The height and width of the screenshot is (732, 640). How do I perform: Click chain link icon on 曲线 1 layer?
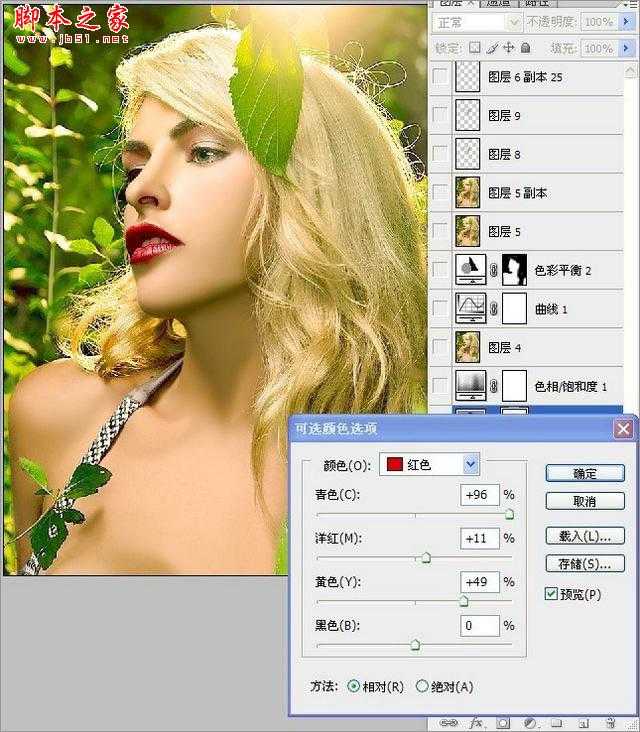click(x=494, y=309)
